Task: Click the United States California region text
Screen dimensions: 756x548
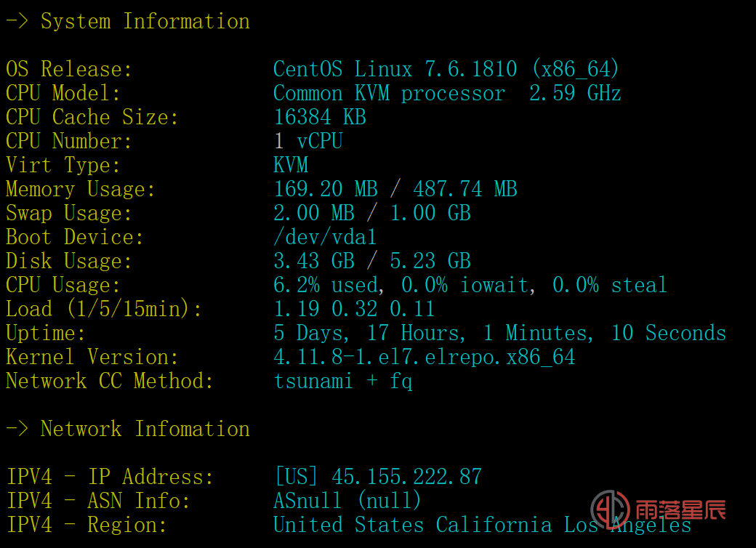Action: click(x=413, y=525)
